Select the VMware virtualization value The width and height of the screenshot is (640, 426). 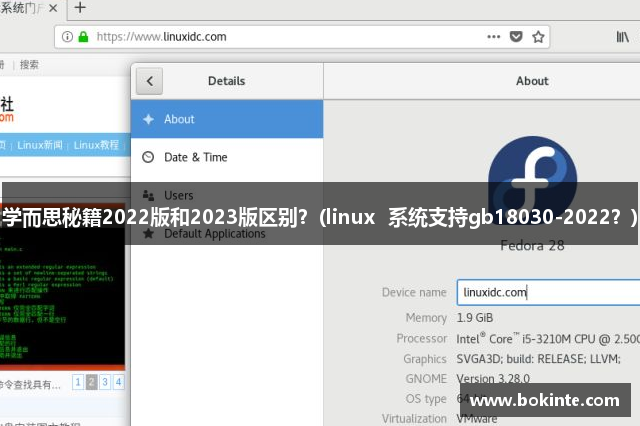[x=477, y=419]
